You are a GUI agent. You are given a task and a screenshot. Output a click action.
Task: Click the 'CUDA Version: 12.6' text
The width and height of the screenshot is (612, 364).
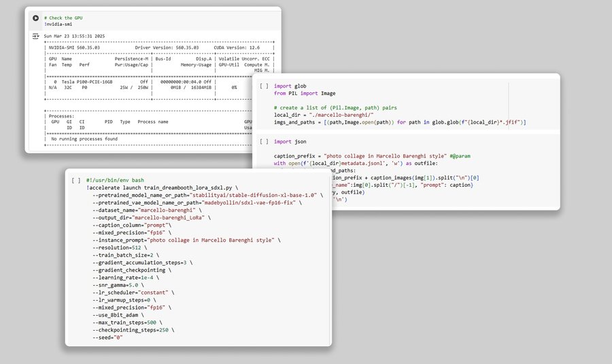237,48
